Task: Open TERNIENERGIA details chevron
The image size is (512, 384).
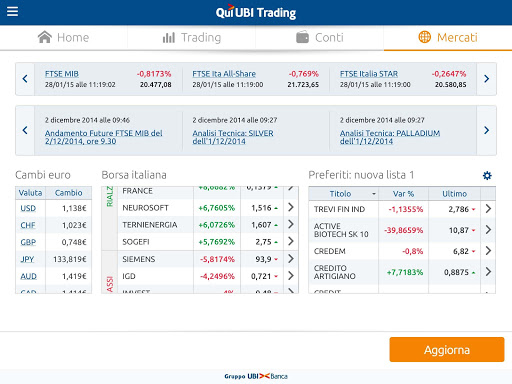Action: click(291, 224)
